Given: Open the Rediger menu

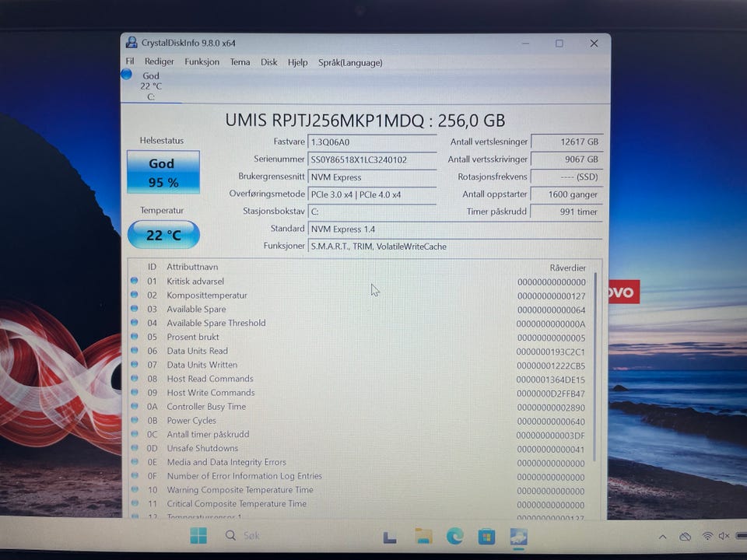Looking at the screenshot, I should click(159, 61).
